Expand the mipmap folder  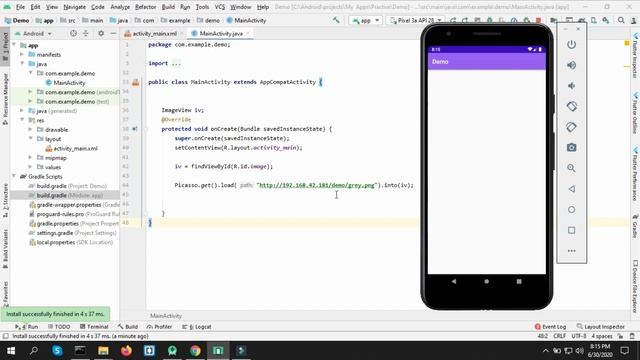pyautogui.click(x=30, y=158)
